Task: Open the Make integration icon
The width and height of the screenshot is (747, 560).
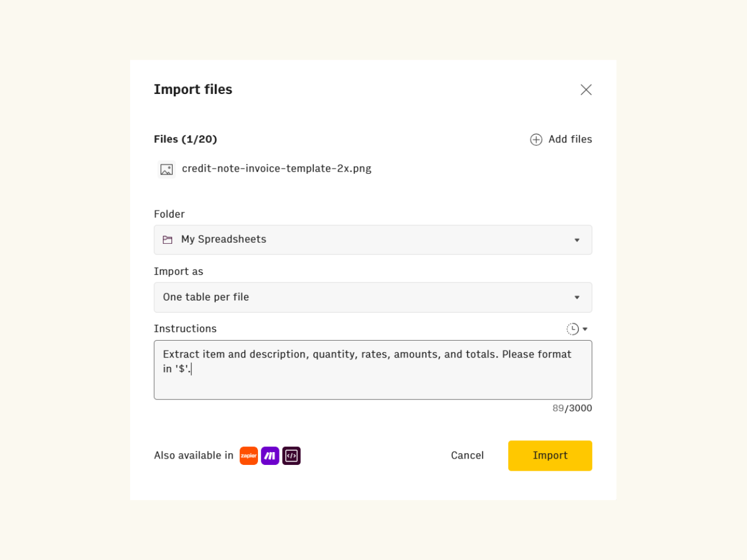Action: [270, 456]
